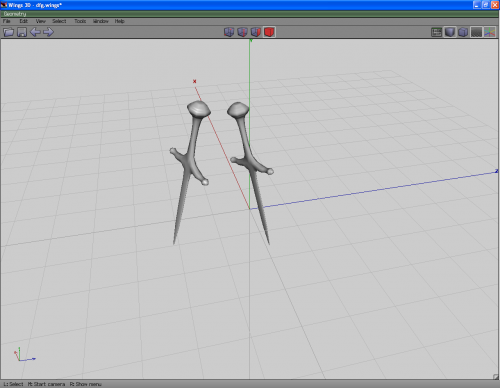
Task: Expand the Select menu
Action: coord(59,21)
